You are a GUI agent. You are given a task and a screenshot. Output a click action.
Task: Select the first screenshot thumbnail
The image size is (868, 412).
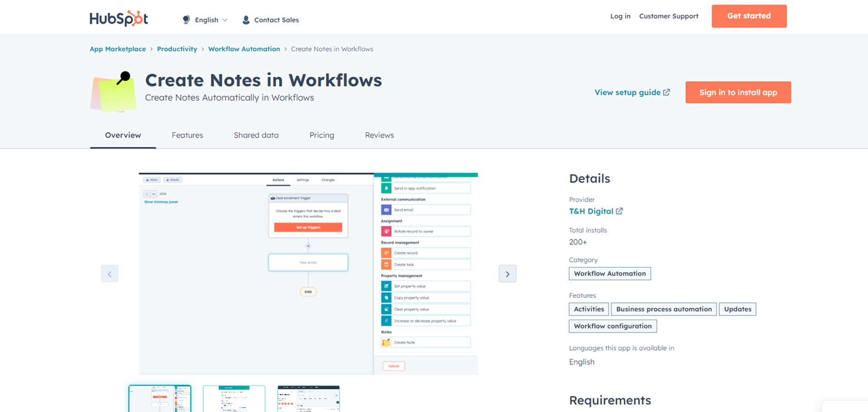tap(160, 399)
